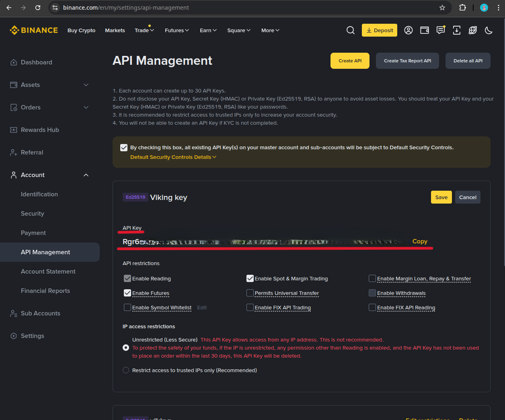505x420 pixels.
Task: Click the Binance logo
Action: pyautogui.click(x=34, y=30)
